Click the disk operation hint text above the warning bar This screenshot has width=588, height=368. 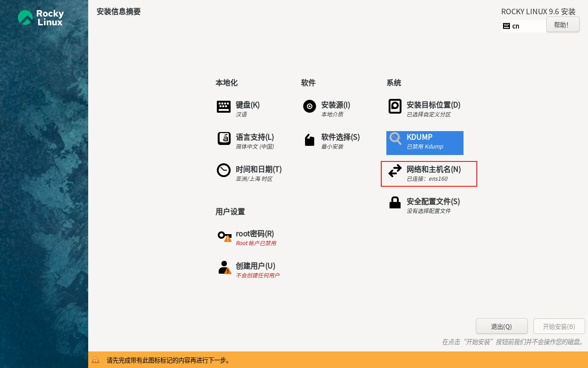[x=513, y=342]
